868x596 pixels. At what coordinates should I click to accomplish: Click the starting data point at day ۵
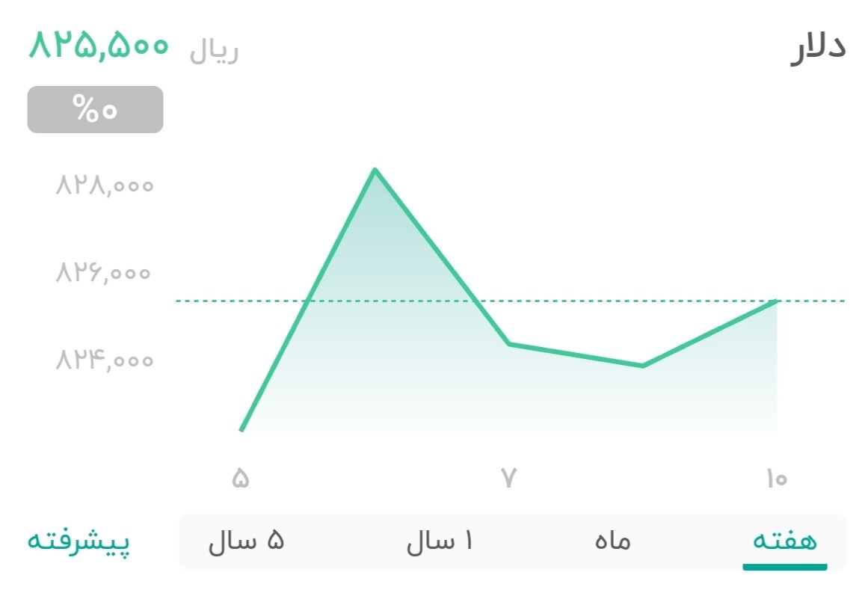pyautogui.click(x=241, y=430)
